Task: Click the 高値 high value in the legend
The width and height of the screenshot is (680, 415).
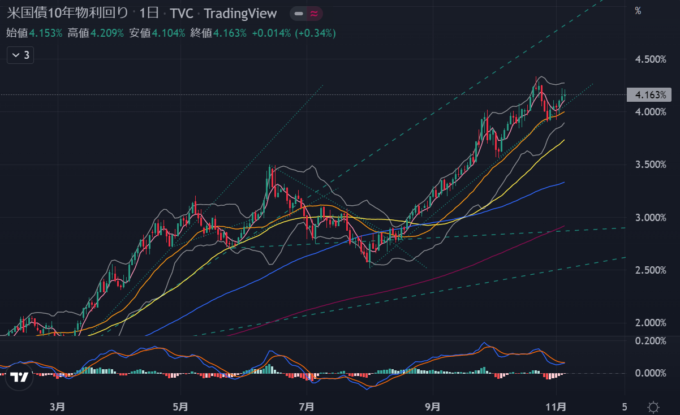Action: [104, 33]
